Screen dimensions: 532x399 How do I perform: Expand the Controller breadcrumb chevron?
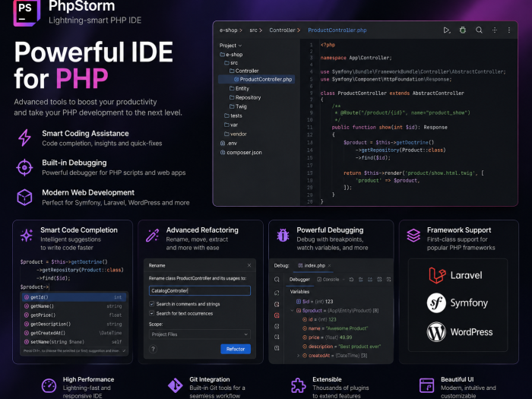299,30
